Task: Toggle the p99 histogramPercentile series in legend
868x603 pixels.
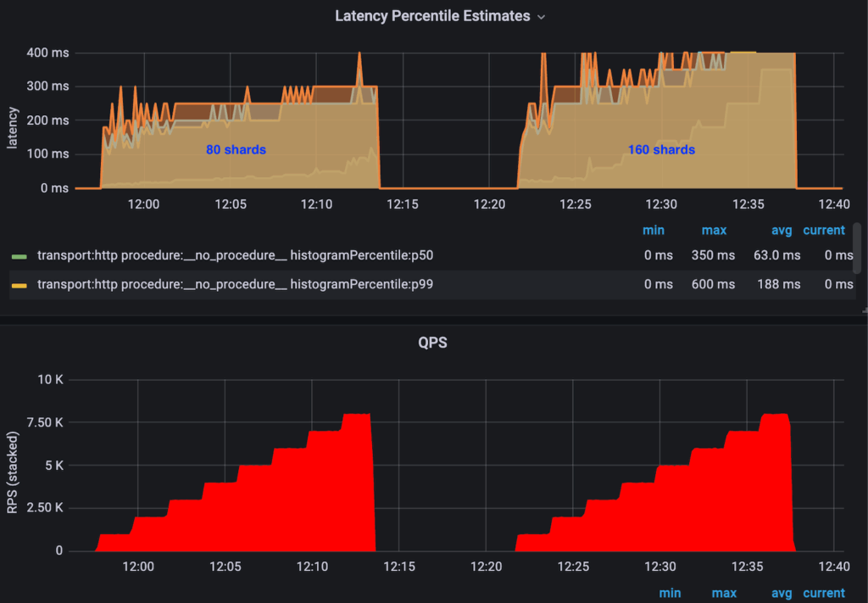Action: tap(236, 285)
